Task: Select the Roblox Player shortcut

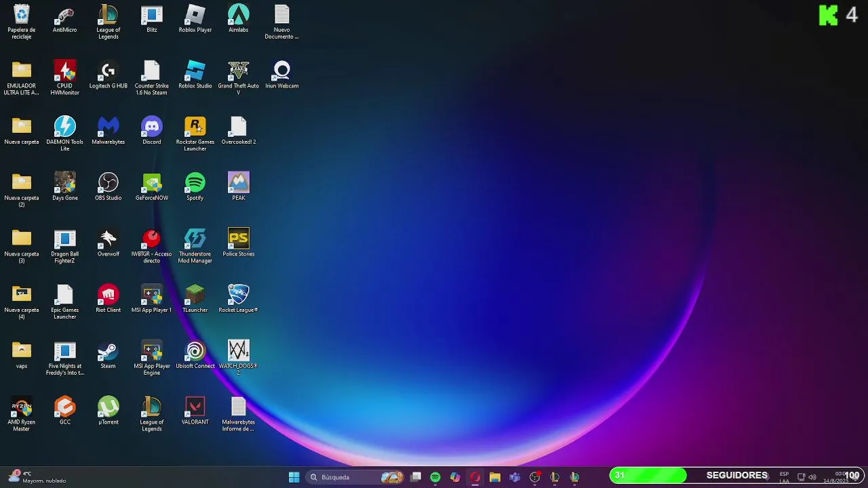Action: click(195, 19)
